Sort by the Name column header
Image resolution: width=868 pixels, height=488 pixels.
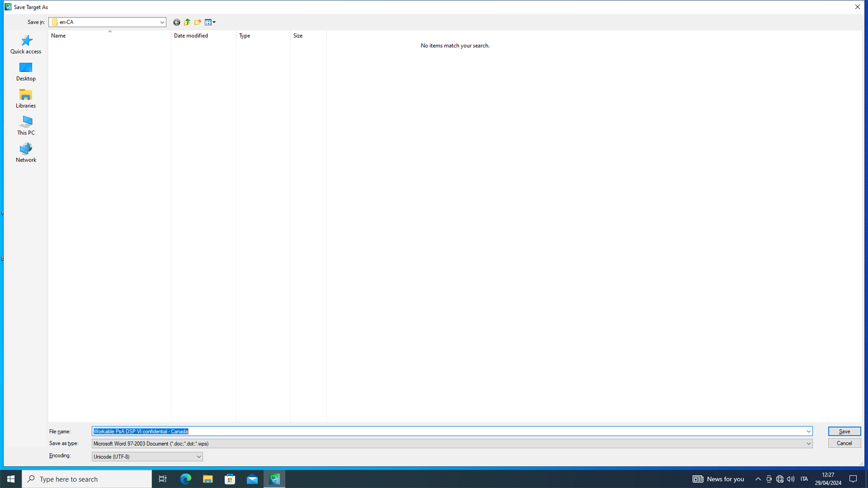109,36
